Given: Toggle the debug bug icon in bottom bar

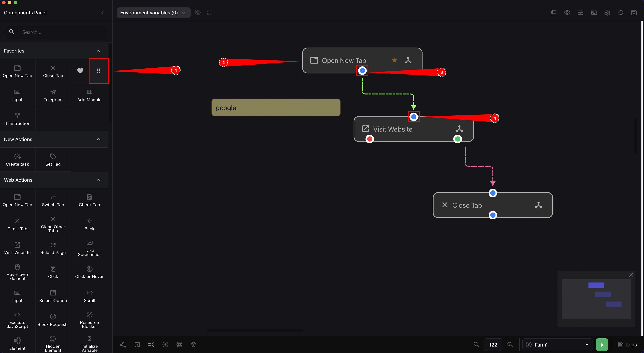Looking at the screenshot, I should (x=194, y=345).
